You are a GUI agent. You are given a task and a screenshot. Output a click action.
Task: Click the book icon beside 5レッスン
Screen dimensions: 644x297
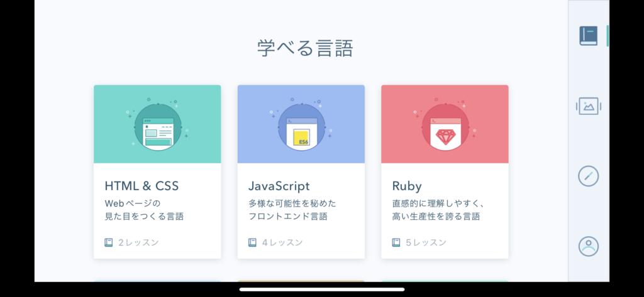click(x=396, y=242)
